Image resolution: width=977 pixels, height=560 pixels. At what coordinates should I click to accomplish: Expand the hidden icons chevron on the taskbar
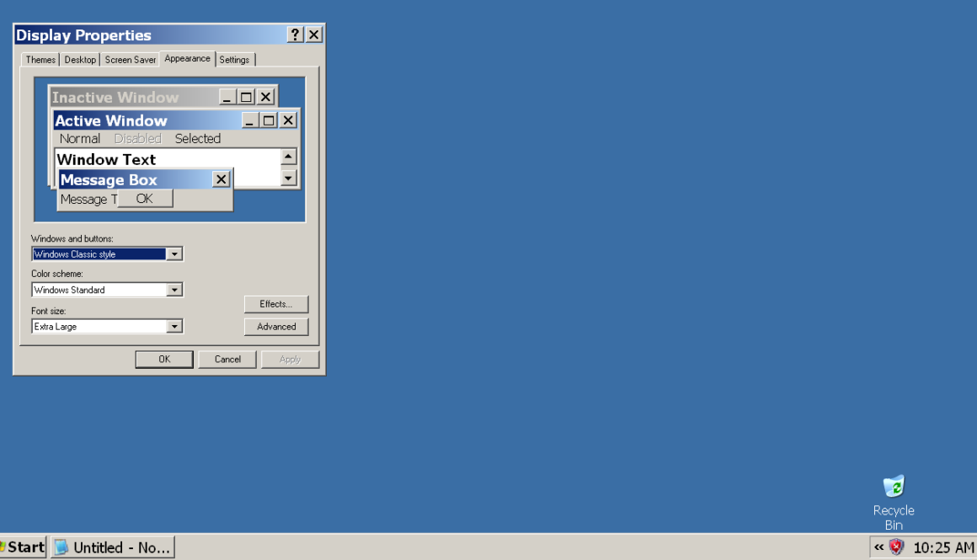(x=878, y=547)
